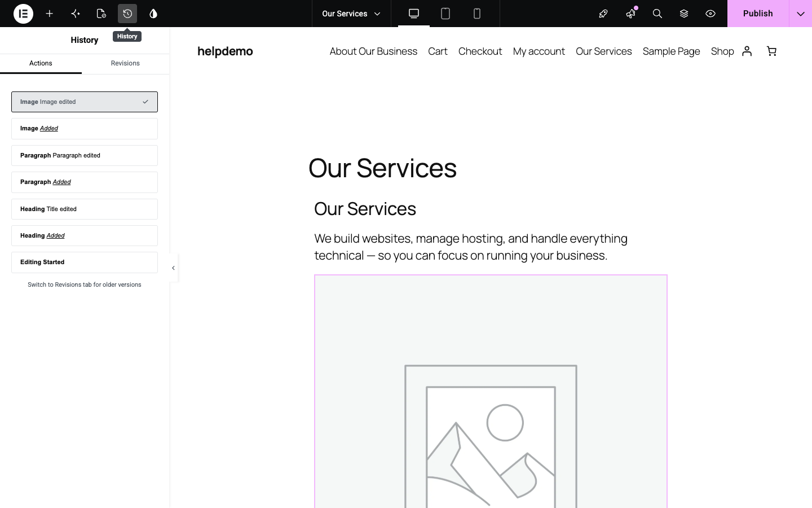Open the Finder search icon
Viewport: 812px width, 508px height.
point(657,14)
